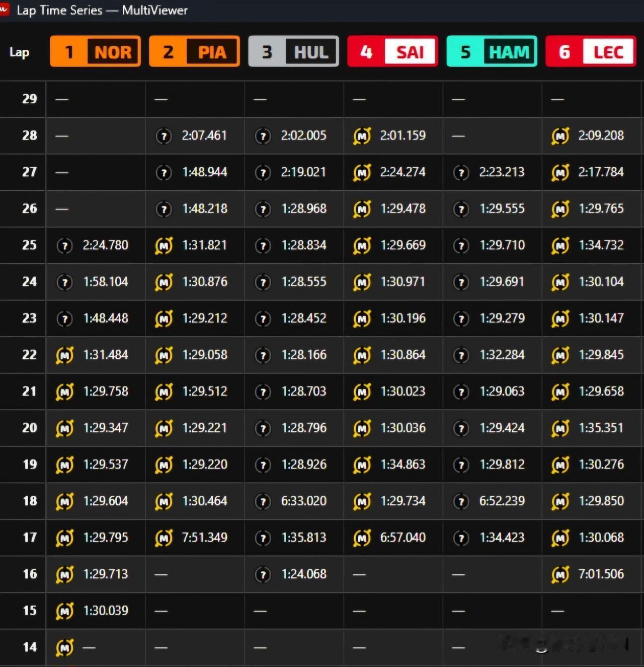This screenshot has height=667, width=644.
Task: Click the Lap column header
Action: click(19, 52)
